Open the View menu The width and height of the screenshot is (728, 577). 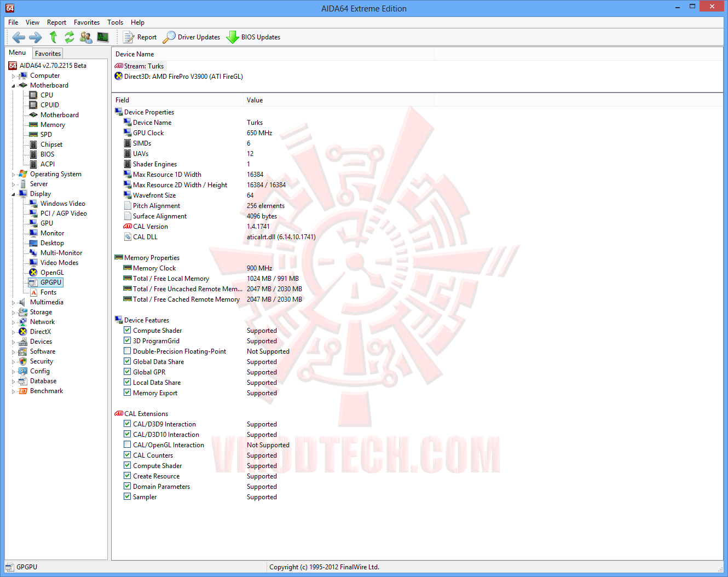(32, 22)
